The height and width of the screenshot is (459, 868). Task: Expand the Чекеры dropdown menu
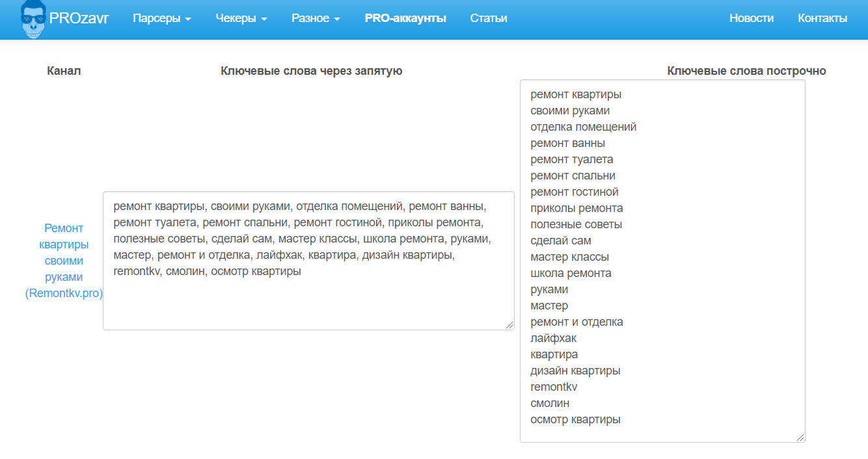coord(241,18)
